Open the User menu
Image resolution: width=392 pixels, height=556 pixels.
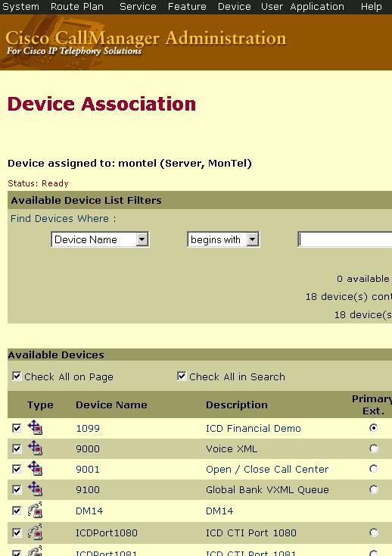[x=272, y=6]
